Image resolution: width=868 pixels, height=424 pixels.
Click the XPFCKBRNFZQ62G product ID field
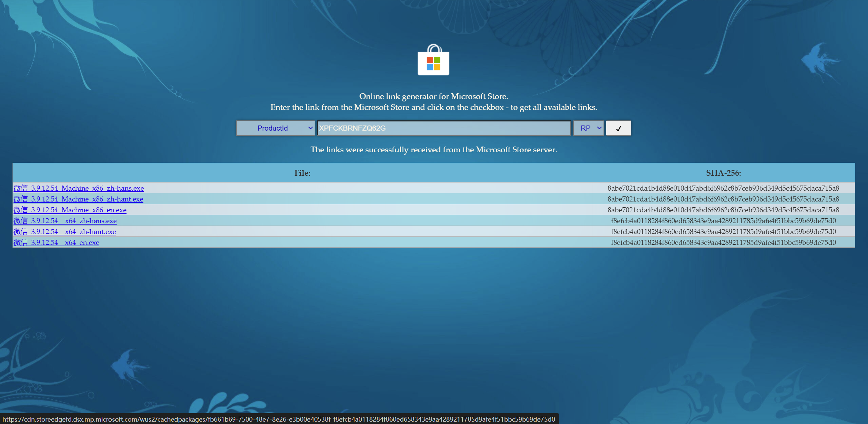coord(443,128)
